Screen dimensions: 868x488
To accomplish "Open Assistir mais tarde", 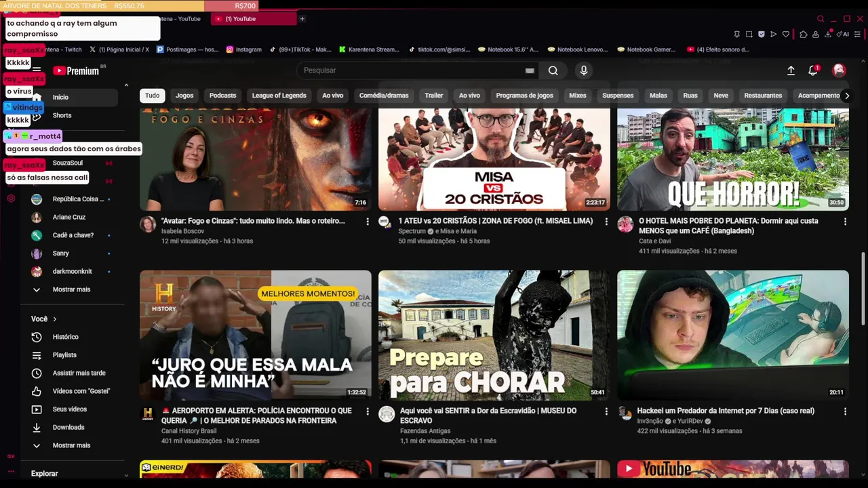I will [x=73, y=373].
